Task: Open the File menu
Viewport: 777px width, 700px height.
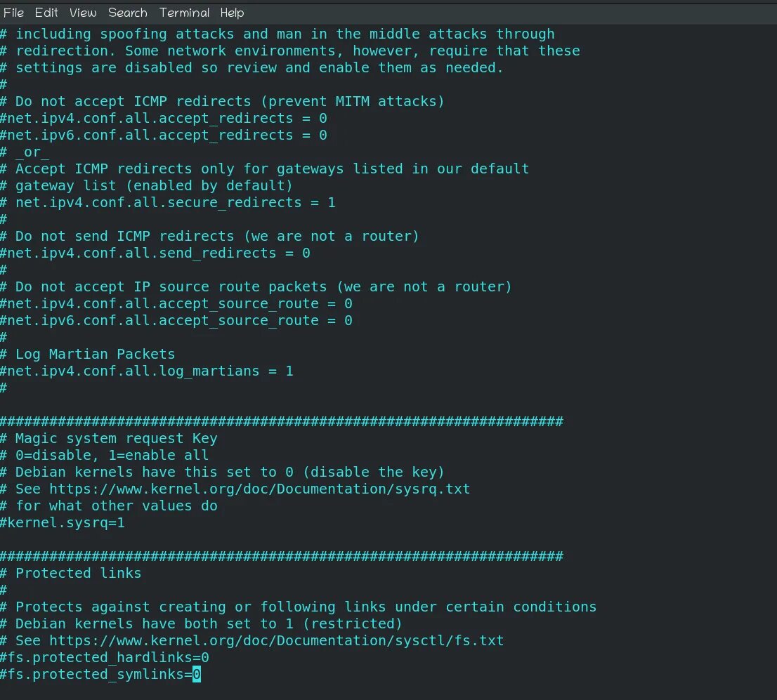Action: [13, 13]
